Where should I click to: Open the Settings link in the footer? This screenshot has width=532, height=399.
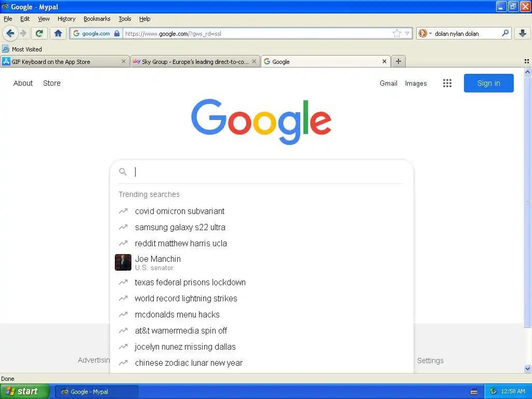(x=430, y=361)
